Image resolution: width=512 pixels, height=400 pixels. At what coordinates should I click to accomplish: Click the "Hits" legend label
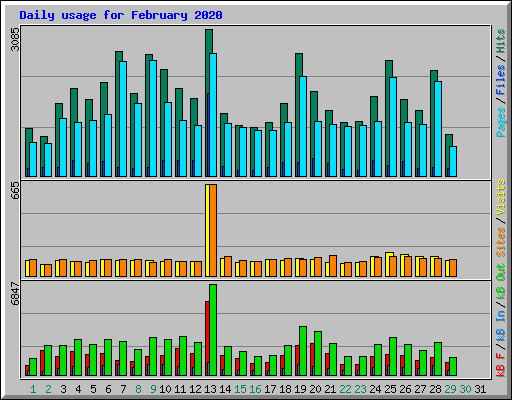[500, 41]
